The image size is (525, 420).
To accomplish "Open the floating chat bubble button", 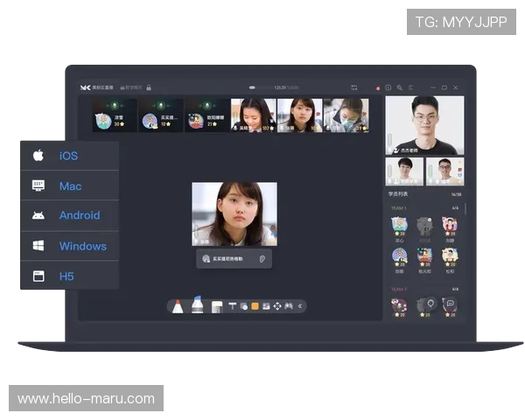I will [451, 304].
